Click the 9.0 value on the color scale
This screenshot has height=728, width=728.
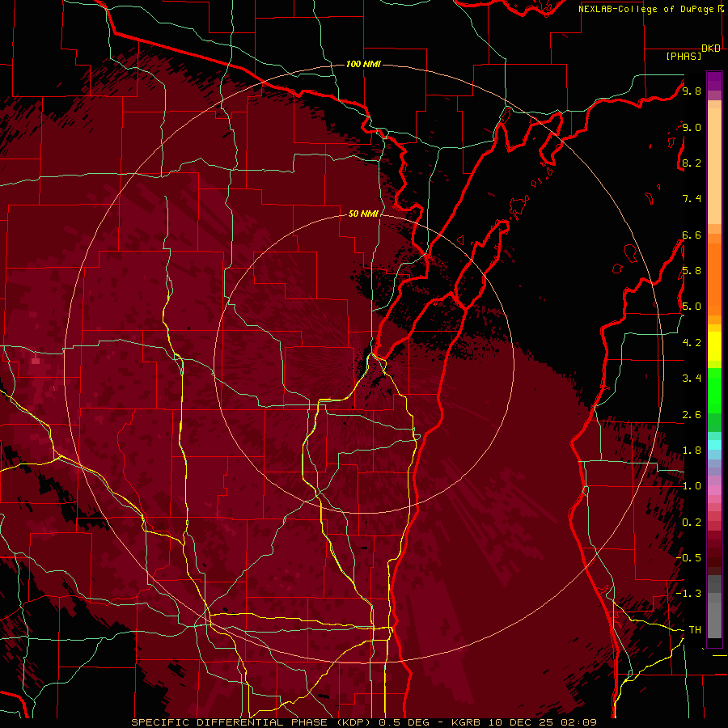[692, 127]
